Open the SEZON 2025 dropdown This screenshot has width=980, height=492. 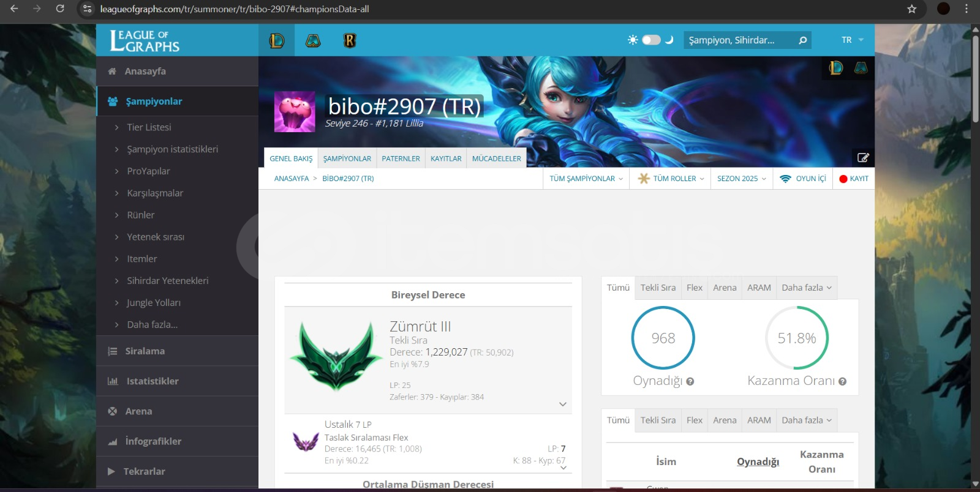[742, 179]
